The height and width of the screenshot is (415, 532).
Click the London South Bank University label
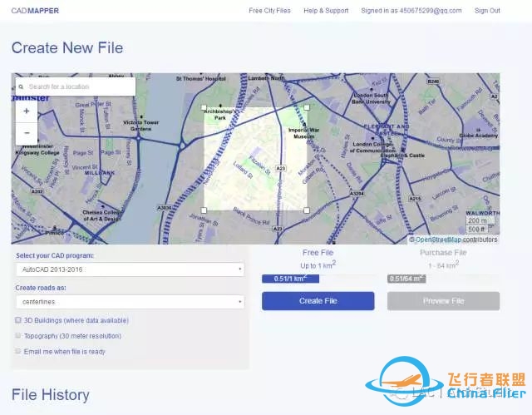coord(371,98)
